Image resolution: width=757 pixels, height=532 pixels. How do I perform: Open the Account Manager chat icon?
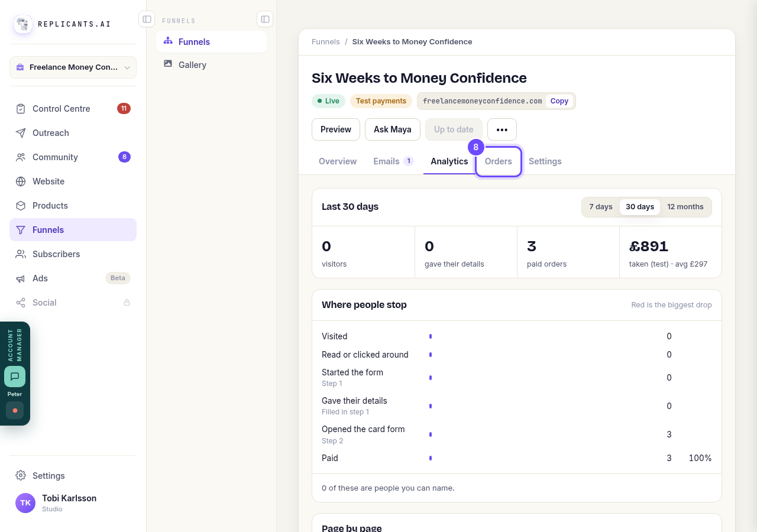point(15,377)
